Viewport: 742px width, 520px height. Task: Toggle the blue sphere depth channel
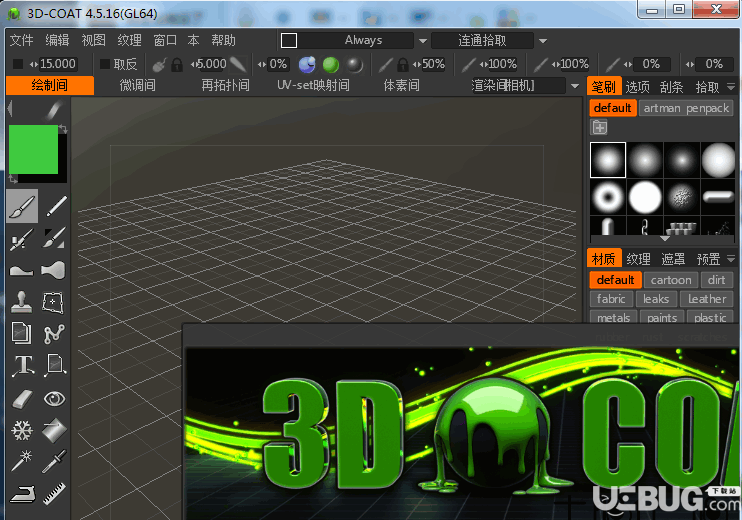[x=307, y=64]
